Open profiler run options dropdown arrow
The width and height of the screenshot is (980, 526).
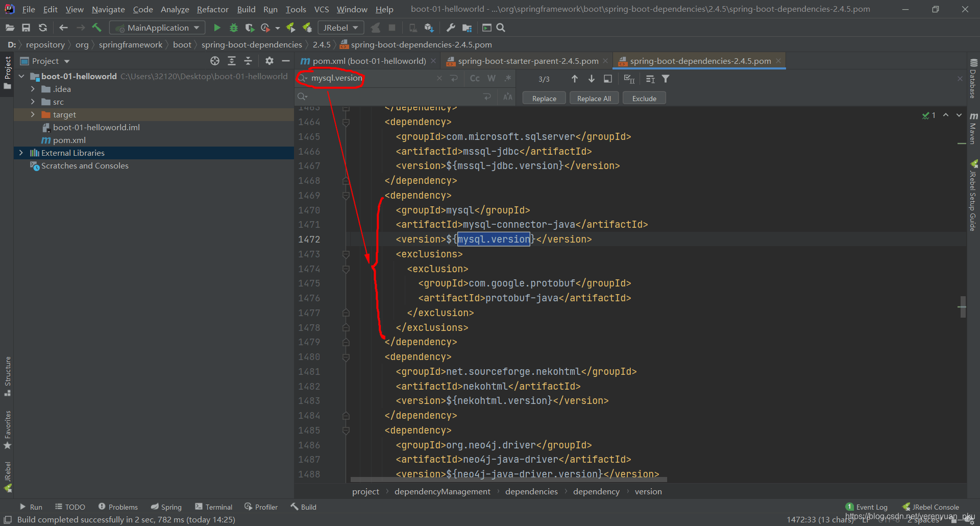(277, 28)
